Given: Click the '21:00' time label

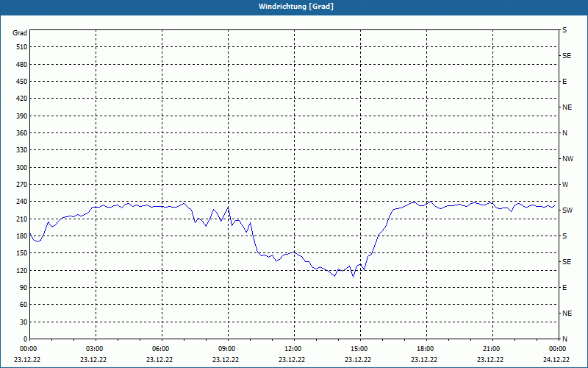Looking at the screenshot, I should tap(492, 349).
